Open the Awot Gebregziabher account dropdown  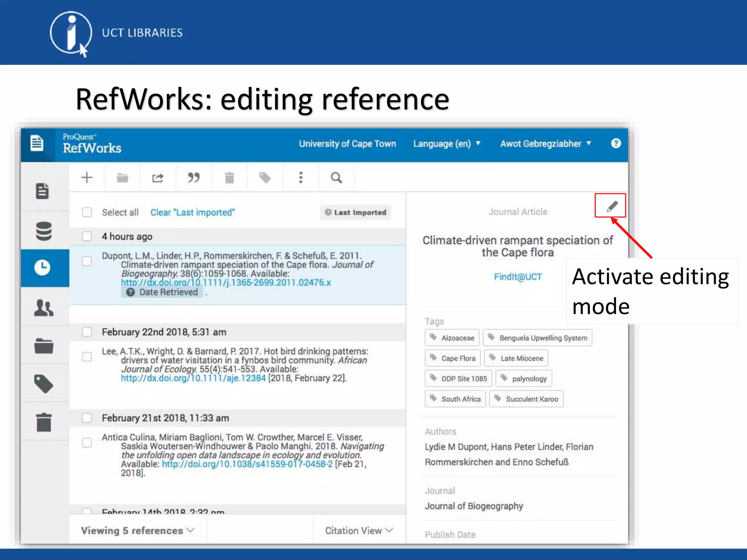tap(545, 144)
